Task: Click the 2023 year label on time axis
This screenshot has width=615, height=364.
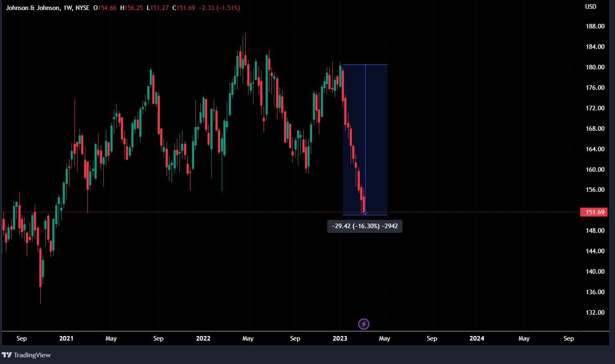Action: (x=340, y=339)
